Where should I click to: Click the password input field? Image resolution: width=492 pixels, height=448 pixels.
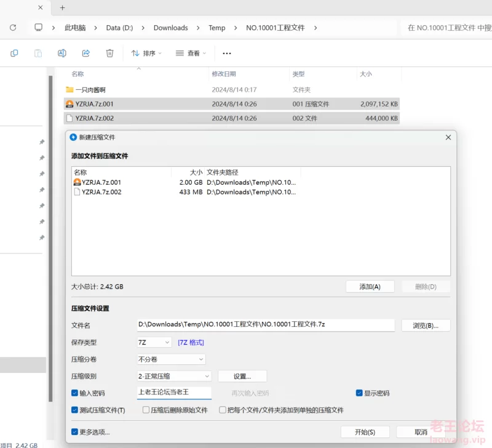[174, 393]
